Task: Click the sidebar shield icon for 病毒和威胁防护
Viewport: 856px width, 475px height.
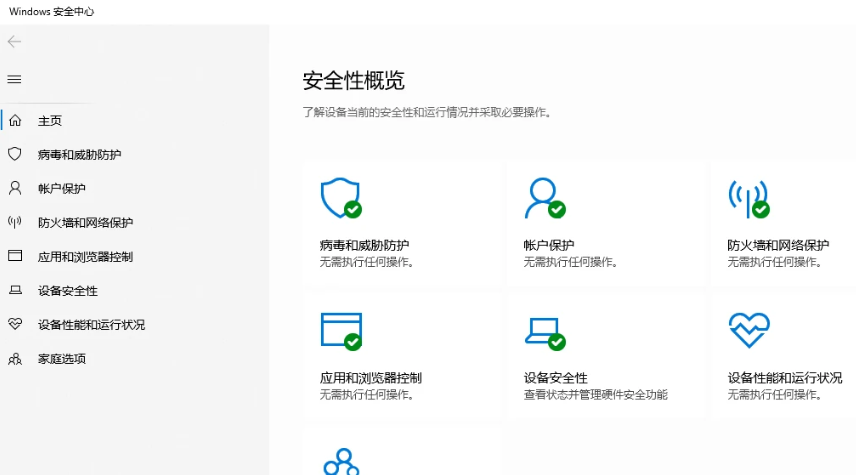Action: [15, 154]
